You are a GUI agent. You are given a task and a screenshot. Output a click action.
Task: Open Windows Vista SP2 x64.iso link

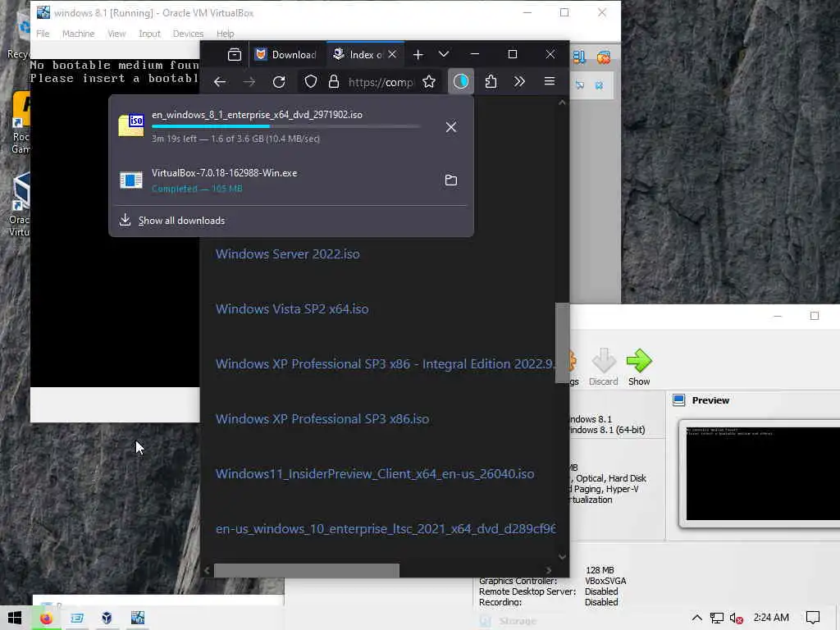(292, 309)
